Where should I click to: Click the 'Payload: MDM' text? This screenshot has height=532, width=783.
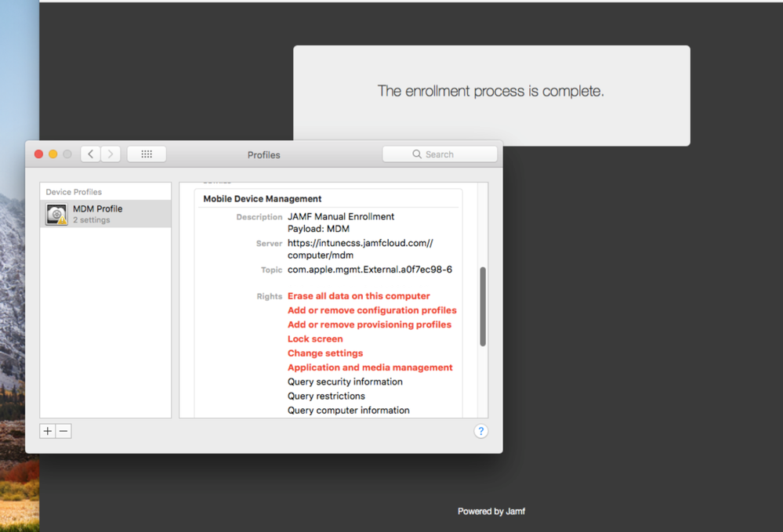point(318,229)
